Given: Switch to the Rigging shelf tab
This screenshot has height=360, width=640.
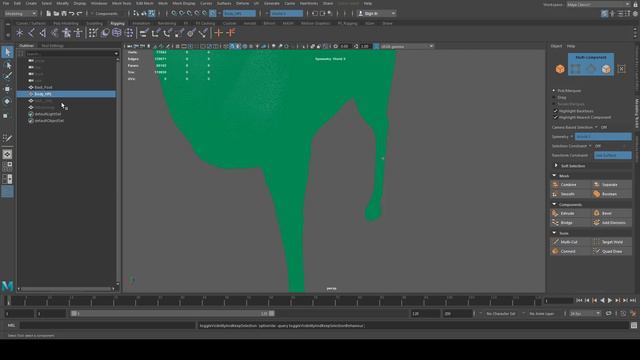Looking at the screenshot, I should [118, 23].
